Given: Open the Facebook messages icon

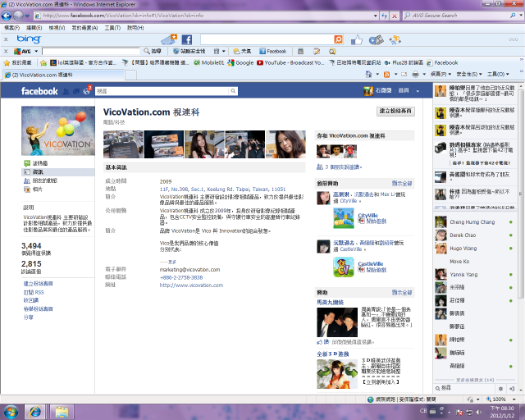Looking at the screenshot, I should click(x=76, y=91).
